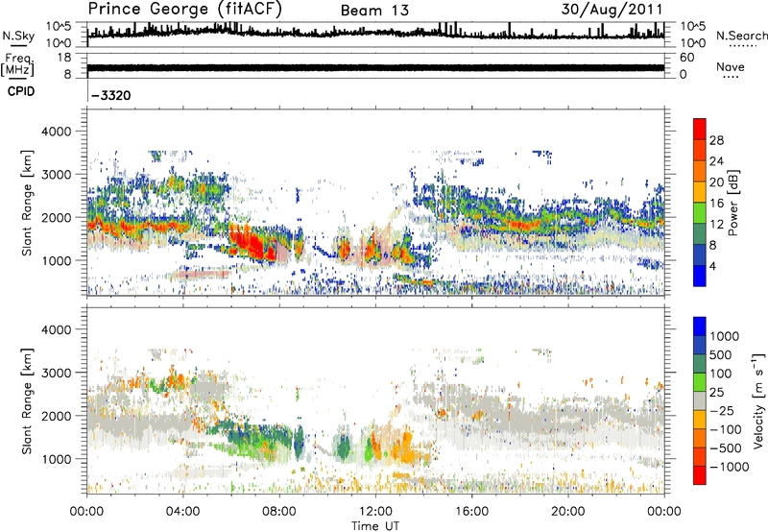
Task: Click the Velocity segment between -500 and -1000
Action: [700, 456]
